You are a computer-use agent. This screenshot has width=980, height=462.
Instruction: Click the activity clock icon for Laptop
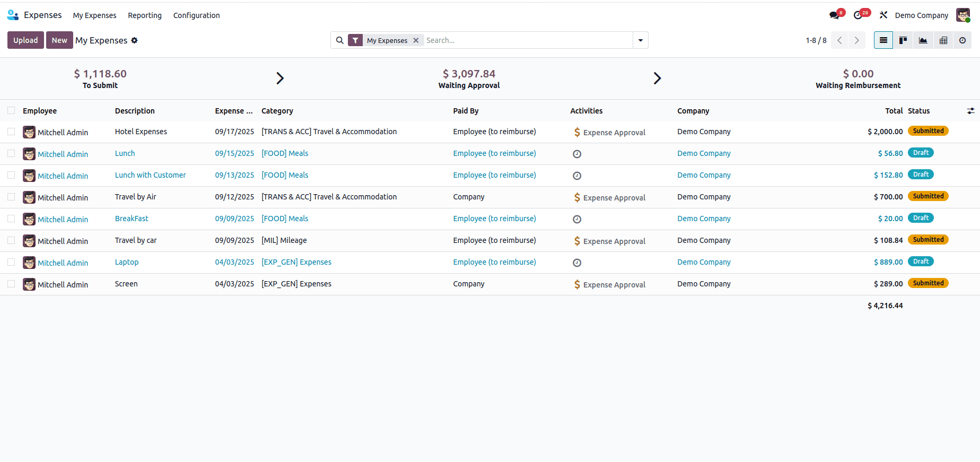pos(577,263)
